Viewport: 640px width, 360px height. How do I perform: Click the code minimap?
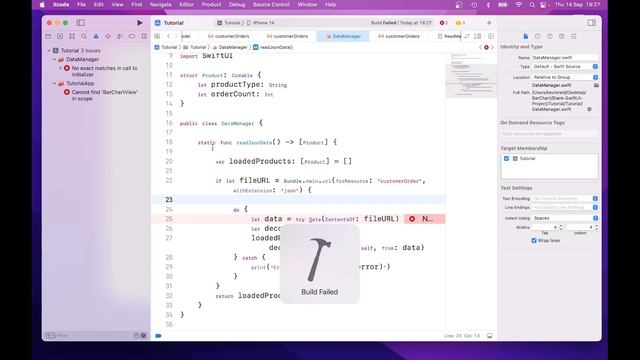point(471,76)
